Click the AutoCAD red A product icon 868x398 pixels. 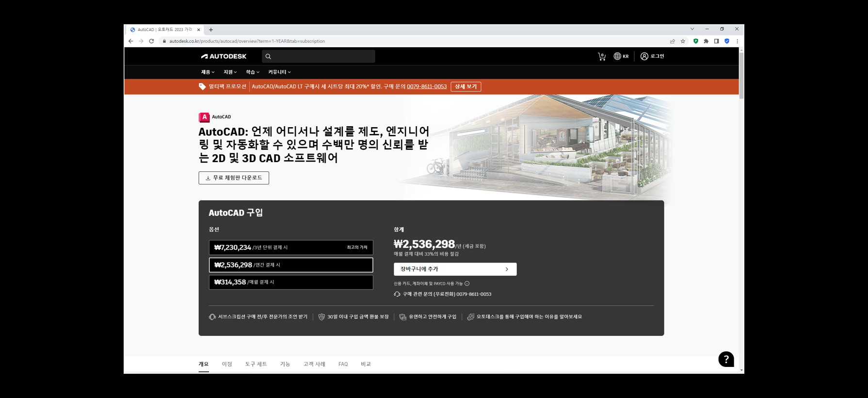[204, 117]
